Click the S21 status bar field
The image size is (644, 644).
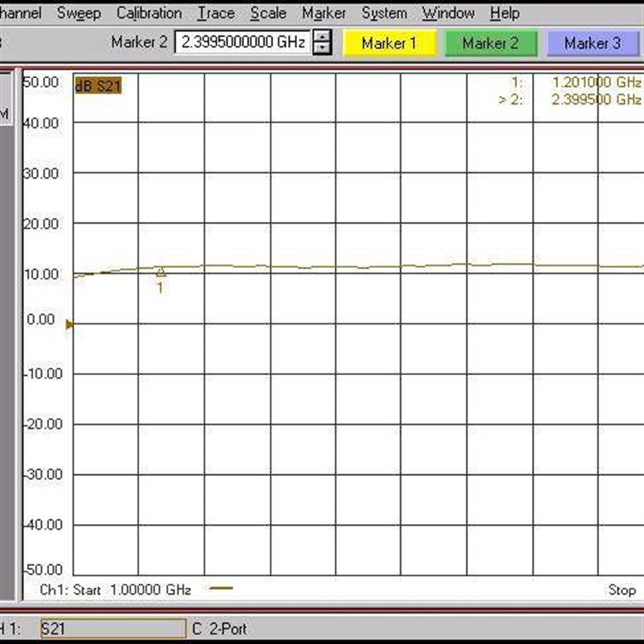click(113, 629)
